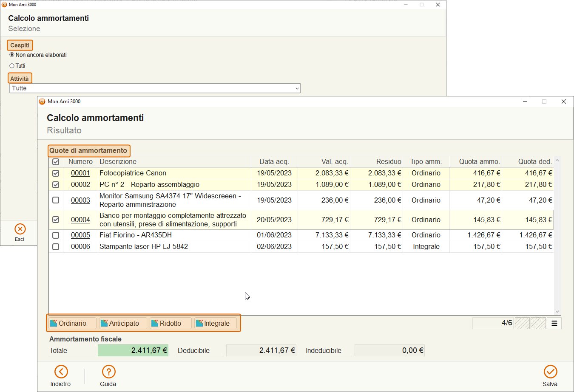Image resolution: width=574 pixels, height=392 pixels.
Task: Click the 'Fiat Fiorino - AR435DH' description
Action: 136,235
